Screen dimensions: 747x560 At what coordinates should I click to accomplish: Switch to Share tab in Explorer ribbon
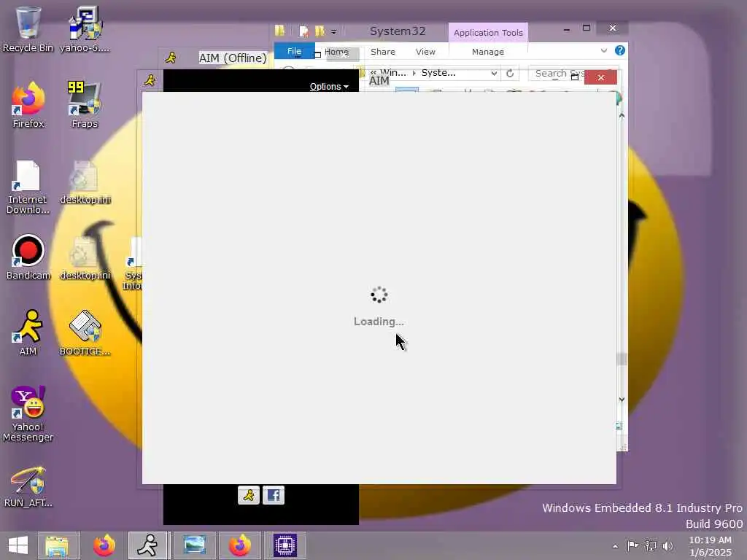[383, 52]
